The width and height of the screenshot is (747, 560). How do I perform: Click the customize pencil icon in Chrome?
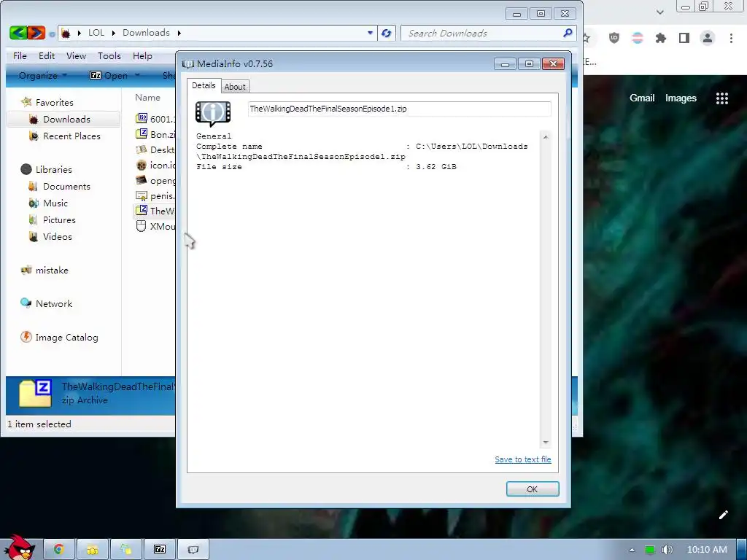(x=723, y=515)
